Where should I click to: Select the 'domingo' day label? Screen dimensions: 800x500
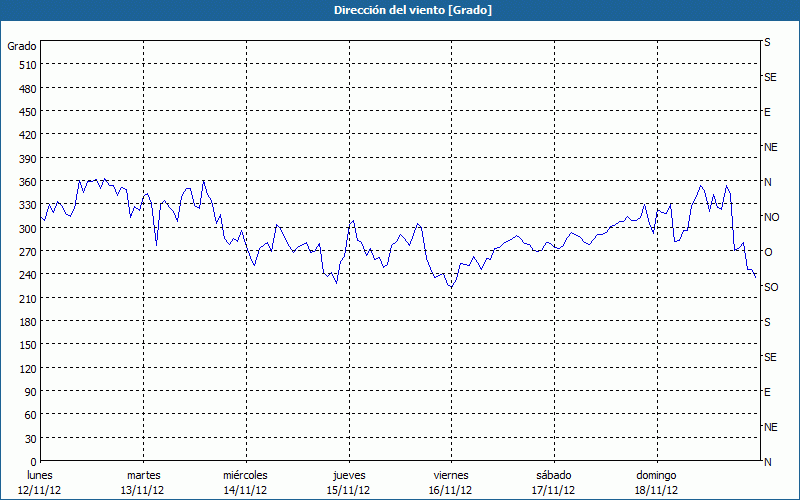pos(656,475)
